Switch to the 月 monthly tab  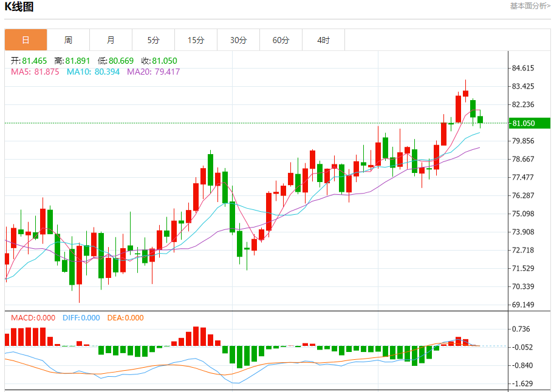click(111, 40)
